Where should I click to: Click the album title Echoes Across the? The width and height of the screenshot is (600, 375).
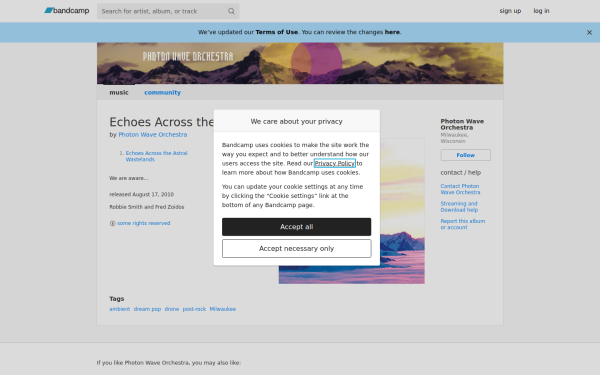(x=161, y=122)
